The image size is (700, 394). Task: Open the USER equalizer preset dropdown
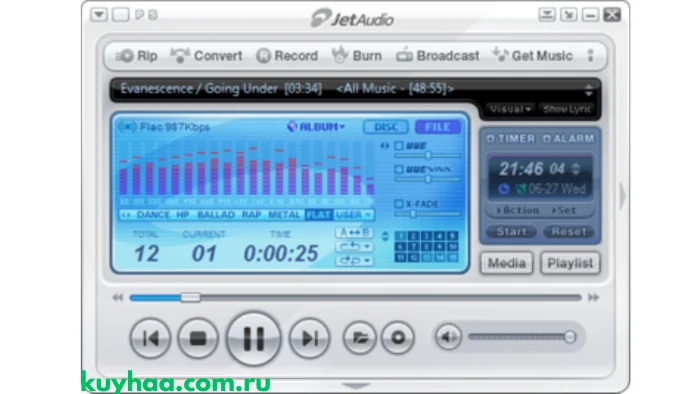point(354,215)
